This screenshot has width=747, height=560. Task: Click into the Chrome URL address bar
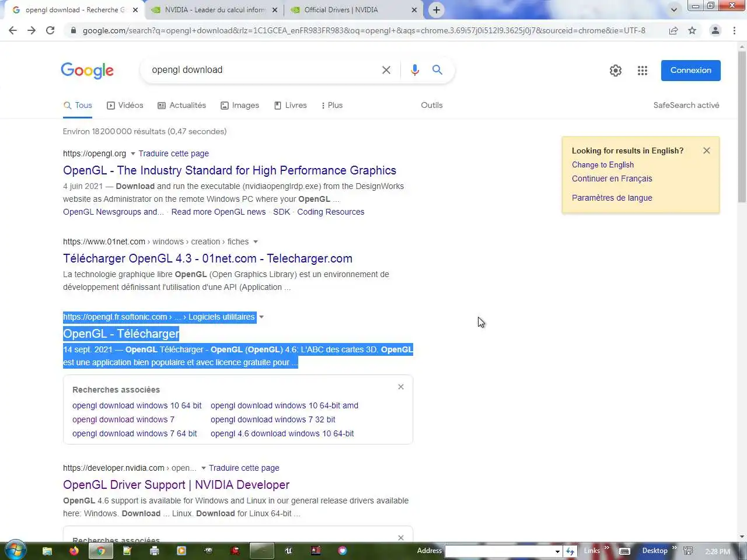(364, 30)
